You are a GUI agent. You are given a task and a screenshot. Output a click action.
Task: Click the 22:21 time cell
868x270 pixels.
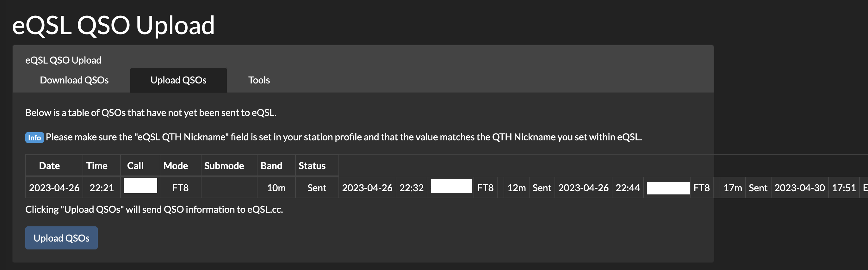(x=101, y=187)
